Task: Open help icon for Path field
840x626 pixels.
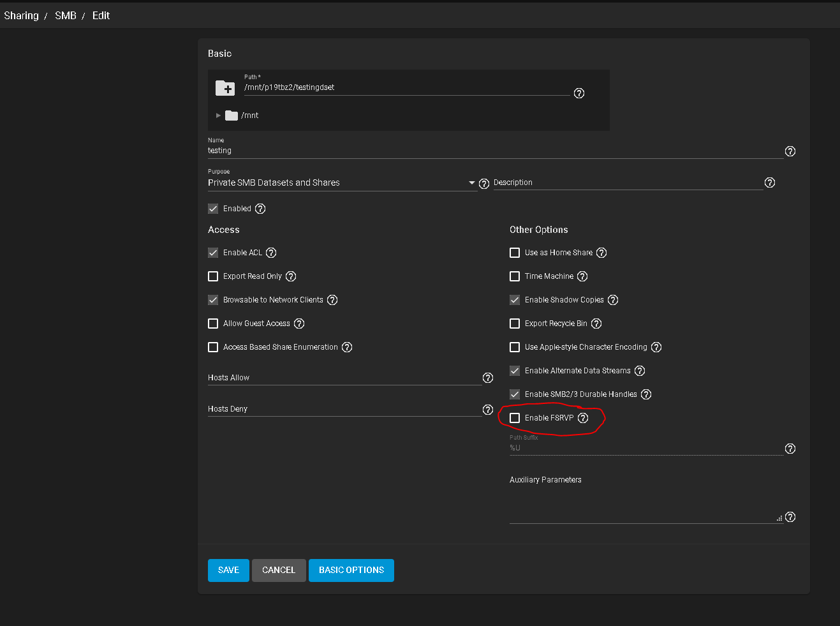Action: [579, 93]
